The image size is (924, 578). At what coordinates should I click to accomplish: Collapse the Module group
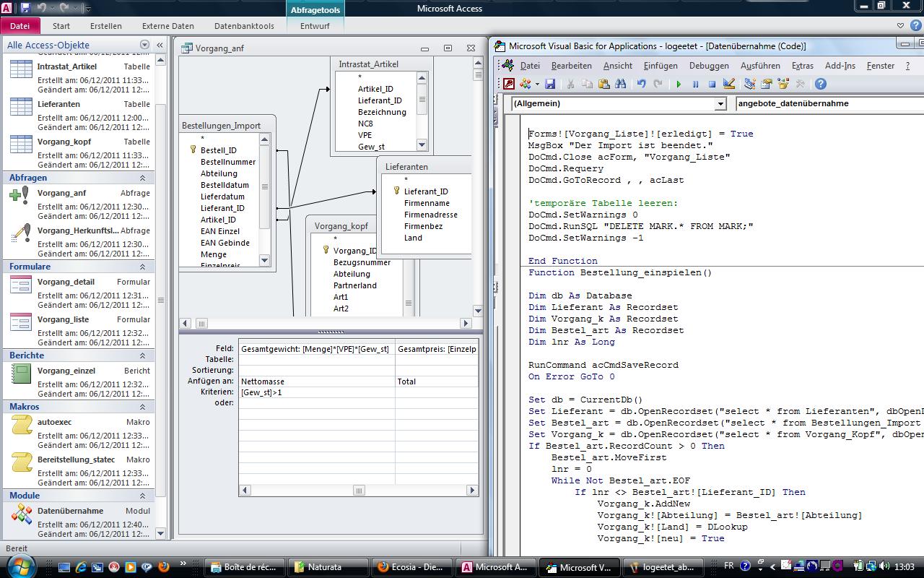[x=142, y=496]
